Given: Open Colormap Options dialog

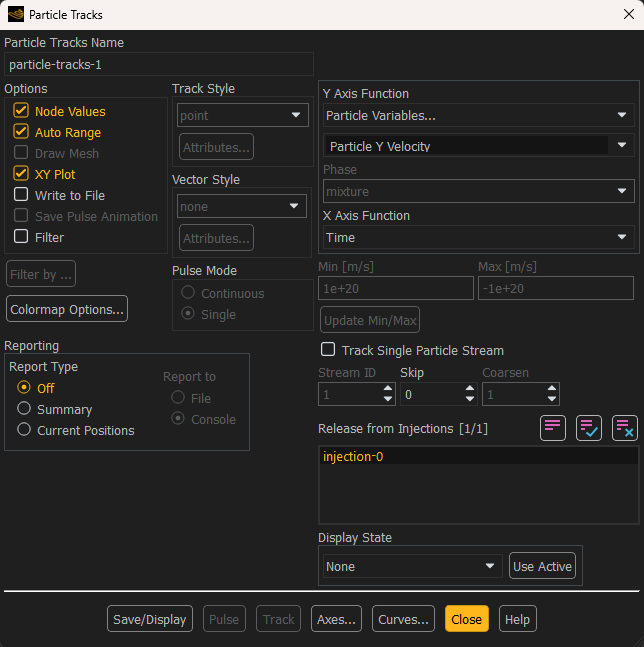Looking at the screenshot, I should [x=67, y=309].
